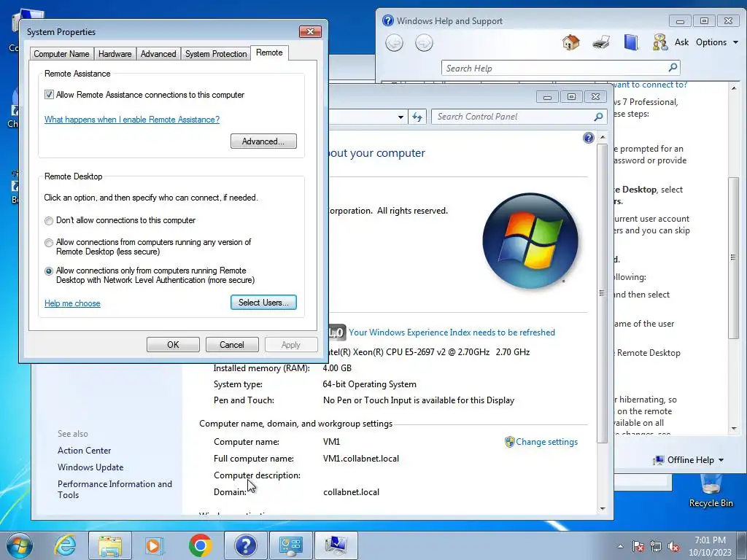Click the network tray icon
This screenshot has height=560, width=747.
[x=656, y=546]
